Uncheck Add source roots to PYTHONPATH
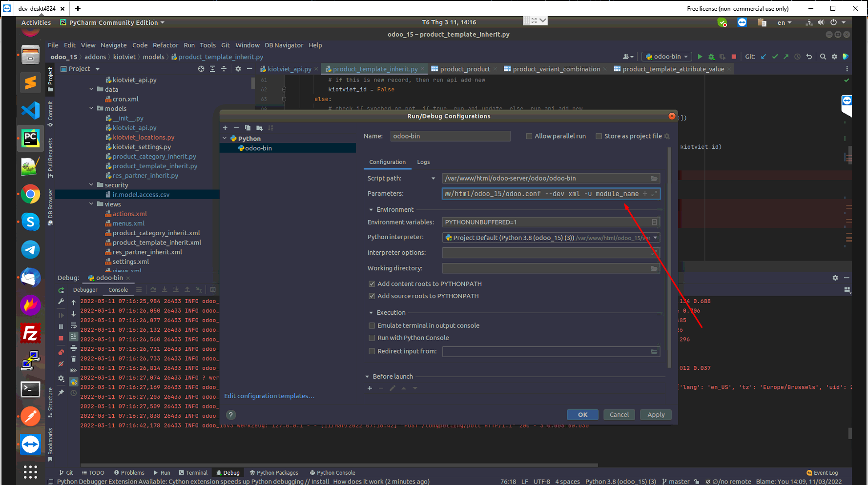This screenshot has width=868, height=485. pos(372,296)
